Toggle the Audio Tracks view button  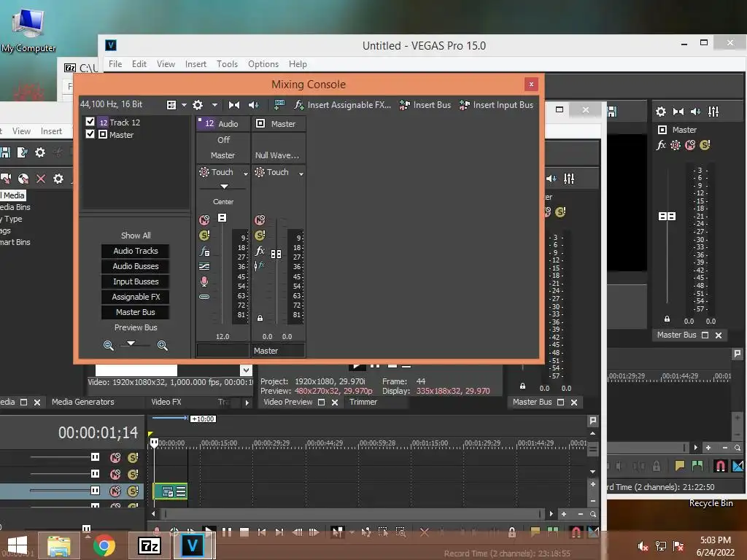click(135, 251)
